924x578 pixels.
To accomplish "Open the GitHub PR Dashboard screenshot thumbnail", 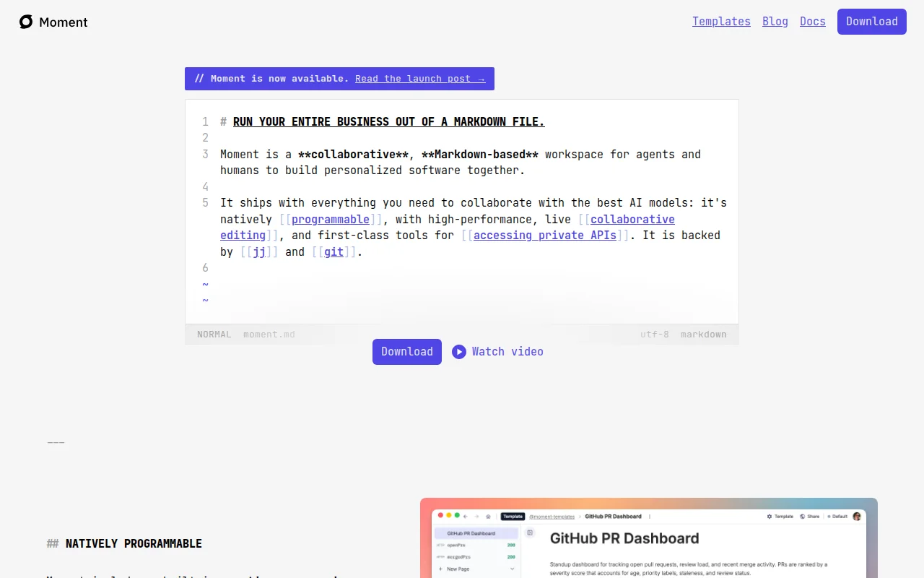I will click(x=649, y=538).
